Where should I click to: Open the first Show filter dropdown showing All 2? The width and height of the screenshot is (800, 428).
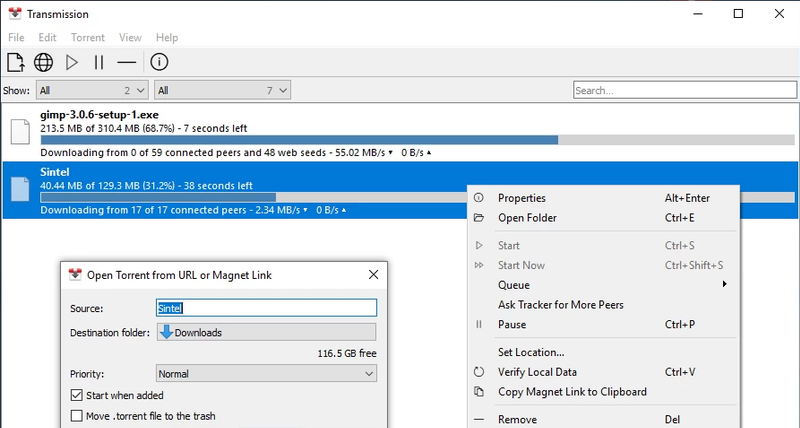pos(92,90)
